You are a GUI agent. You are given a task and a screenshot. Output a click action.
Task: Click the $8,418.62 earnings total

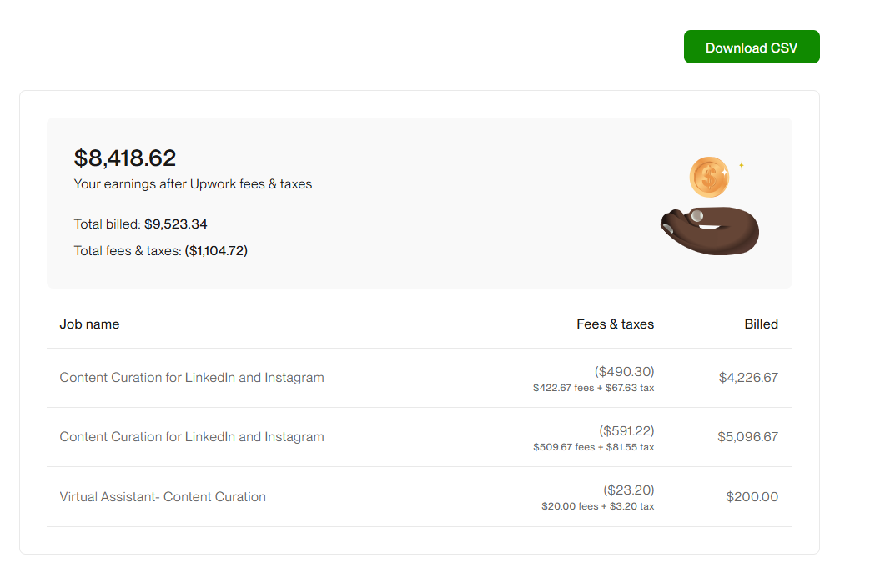[125, 158]
